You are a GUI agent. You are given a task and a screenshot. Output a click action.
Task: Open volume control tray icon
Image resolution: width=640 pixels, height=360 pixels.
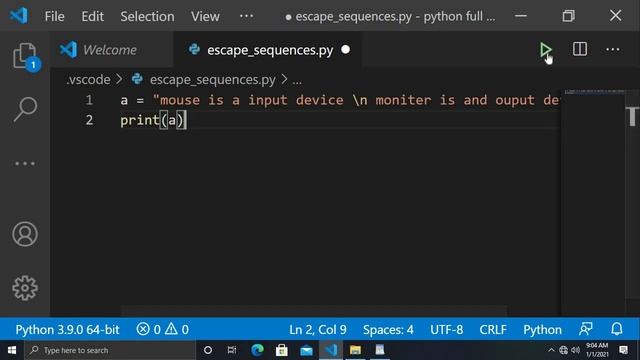(576, 350)
